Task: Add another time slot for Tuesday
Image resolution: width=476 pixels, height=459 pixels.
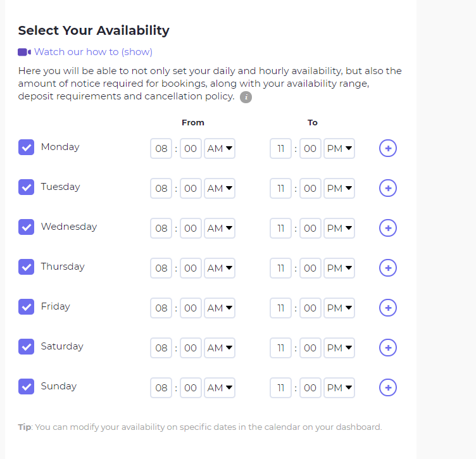Action: click(x=387, y=188)
